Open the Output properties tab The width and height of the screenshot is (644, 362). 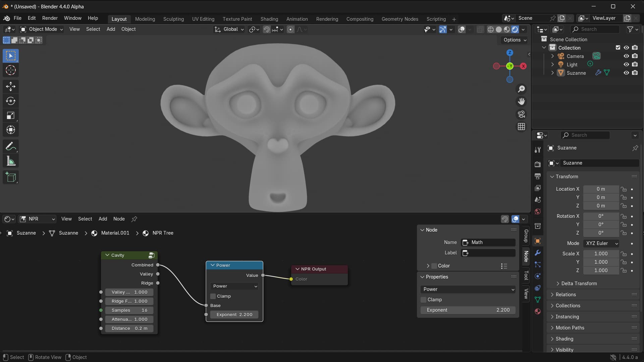coord(538,176)
